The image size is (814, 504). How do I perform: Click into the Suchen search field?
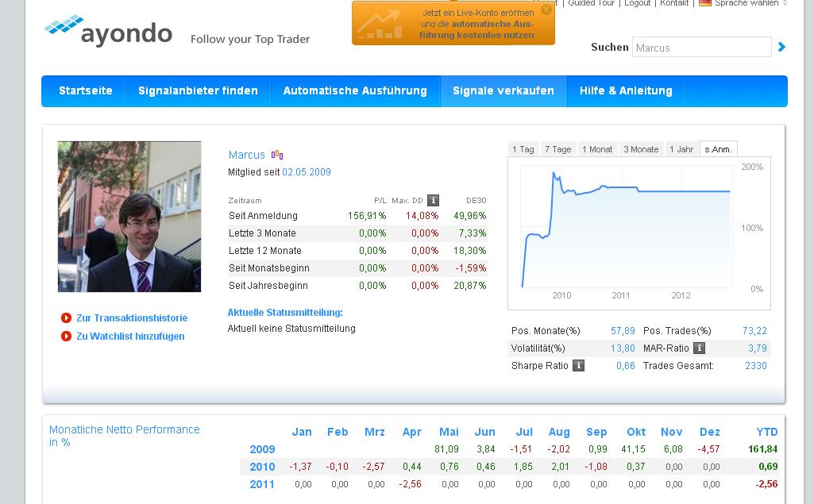coord(701,48)
